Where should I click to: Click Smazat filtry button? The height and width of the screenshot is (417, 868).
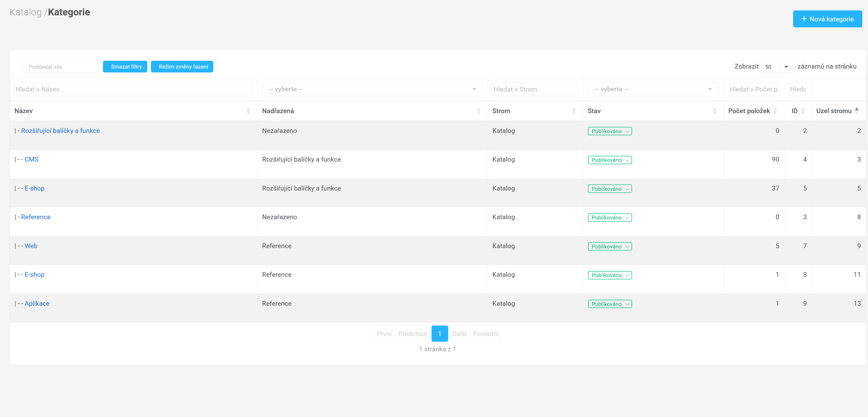click(125, 67)
